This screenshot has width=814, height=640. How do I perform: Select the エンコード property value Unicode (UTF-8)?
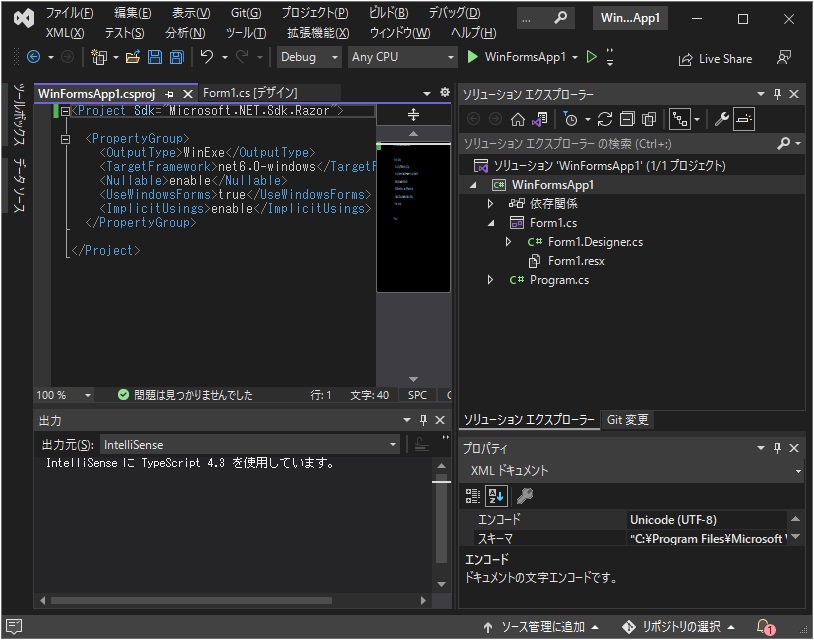pos(707,520)
